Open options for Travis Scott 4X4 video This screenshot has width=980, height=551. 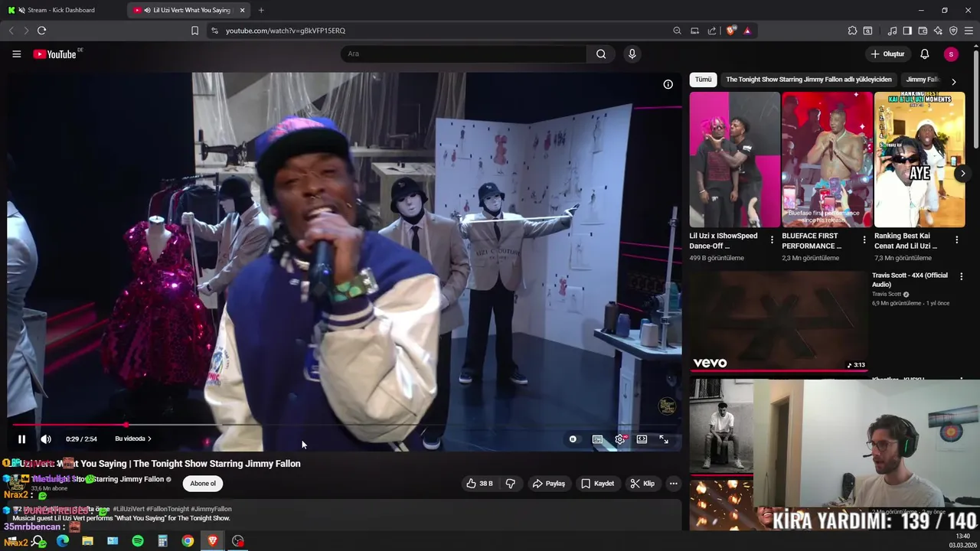(x=961, y=276)
